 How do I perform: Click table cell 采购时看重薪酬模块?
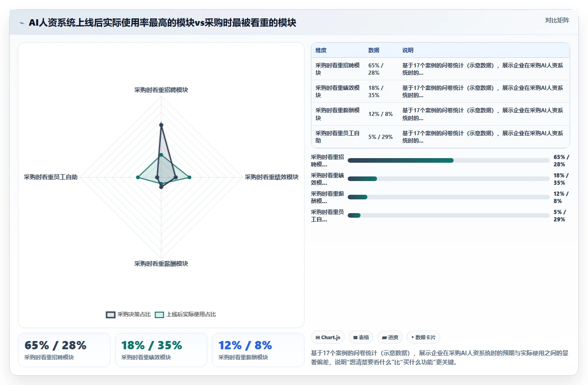[x=338, y=114]
